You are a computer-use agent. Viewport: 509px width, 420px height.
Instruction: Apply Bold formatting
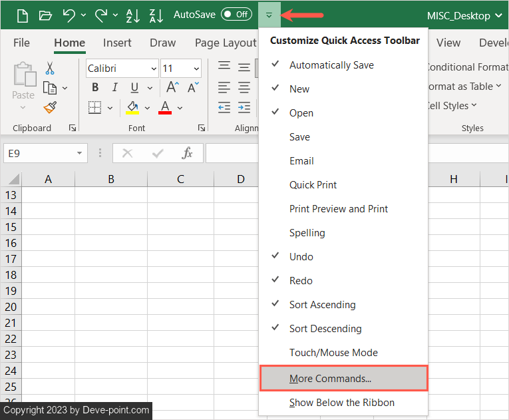(x=95, y=88)
